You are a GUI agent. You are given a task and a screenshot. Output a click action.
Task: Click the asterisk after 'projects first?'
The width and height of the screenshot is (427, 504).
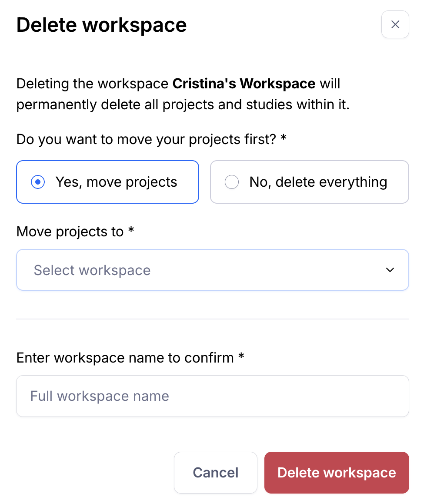pos(284,138)
